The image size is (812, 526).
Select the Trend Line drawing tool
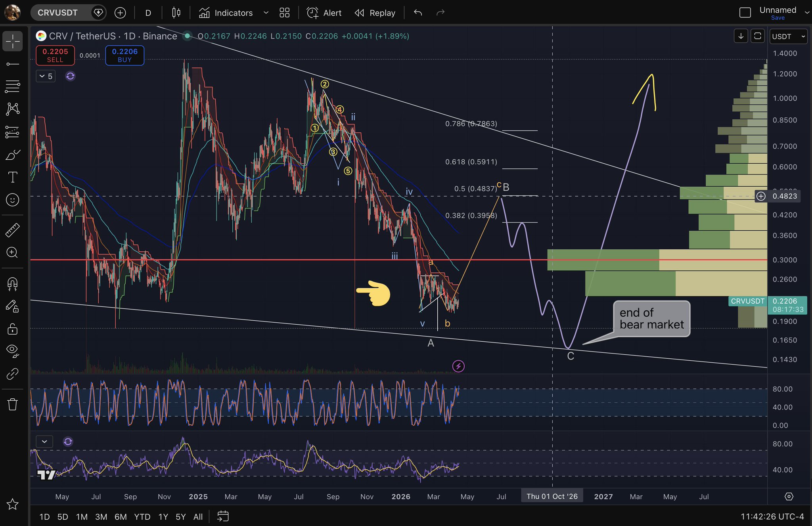pos(12,64)
